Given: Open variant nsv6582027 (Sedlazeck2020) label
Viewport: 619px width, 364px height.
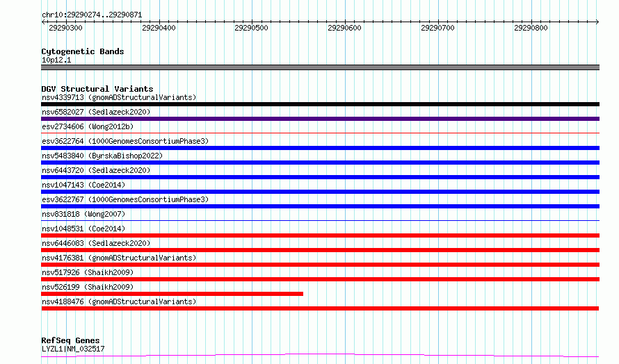Looking at the screenshot, I should (x=96, y=112).
